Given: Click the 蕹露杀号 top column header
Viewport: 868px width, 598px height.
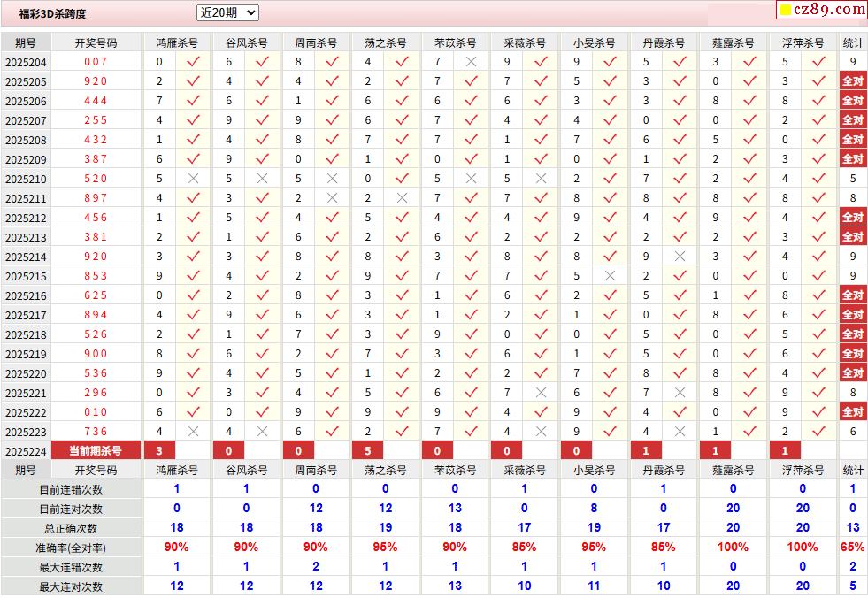Looking at the screenshot, I should point(733,42).
